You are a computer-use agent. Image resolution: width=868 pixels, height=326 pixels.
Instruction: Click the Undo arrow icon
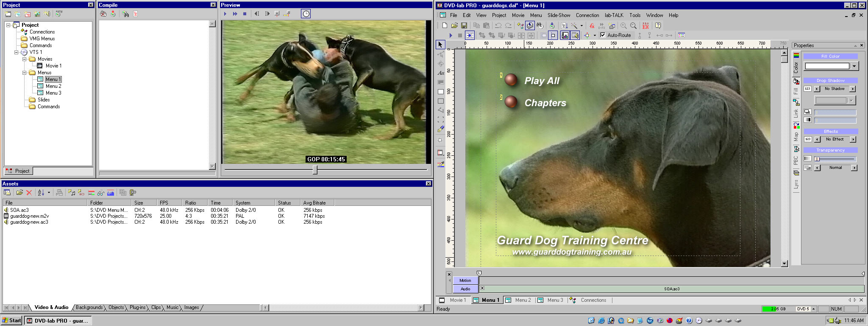[498, 25]
